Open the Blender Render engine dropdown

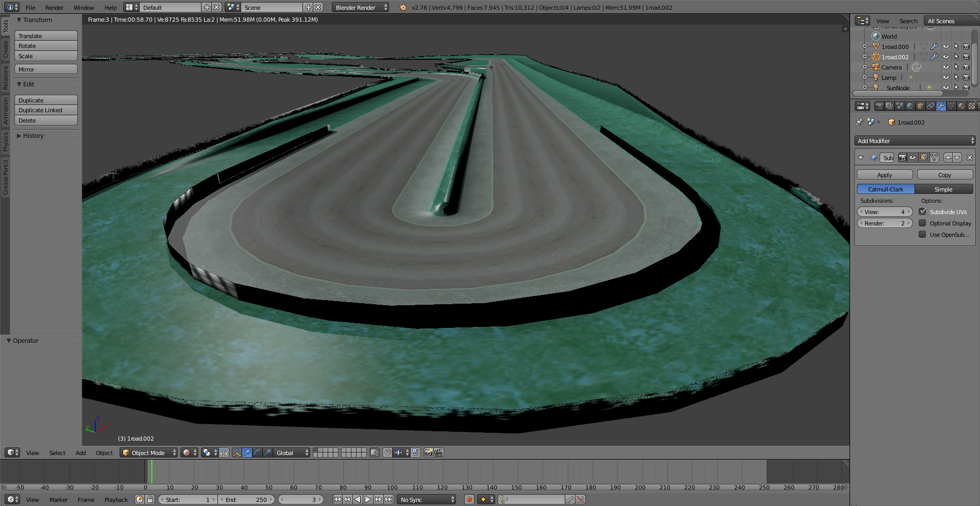[360, 7]
